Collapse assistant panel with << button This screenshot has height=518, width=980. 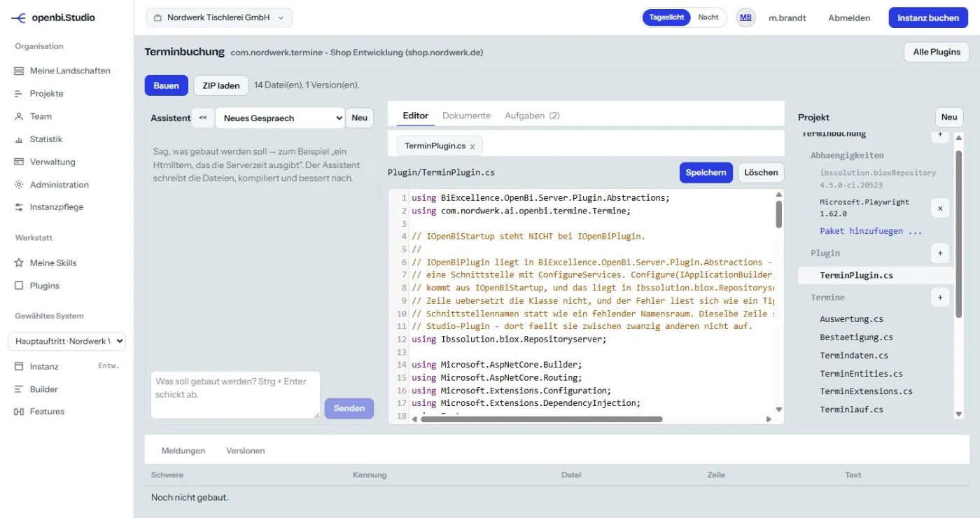[202, 118]
